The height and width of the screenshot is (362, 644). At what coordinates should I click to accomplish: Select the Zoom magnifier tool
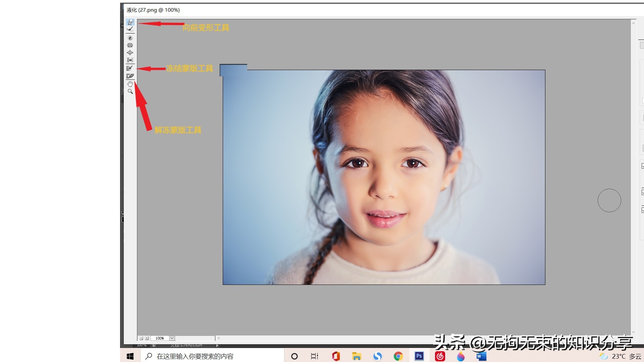coord(130,91)
